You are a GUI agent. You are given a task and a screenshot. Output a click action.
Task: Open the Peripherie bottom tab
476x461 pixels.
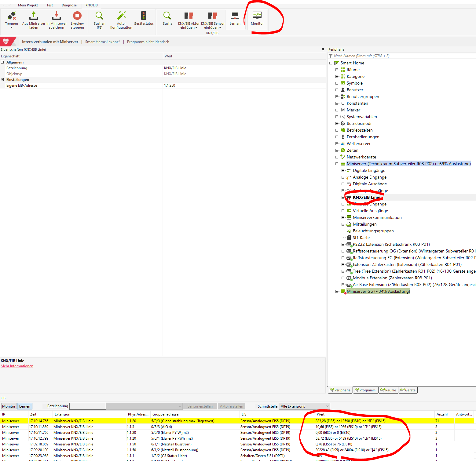(x=340, y=390)
